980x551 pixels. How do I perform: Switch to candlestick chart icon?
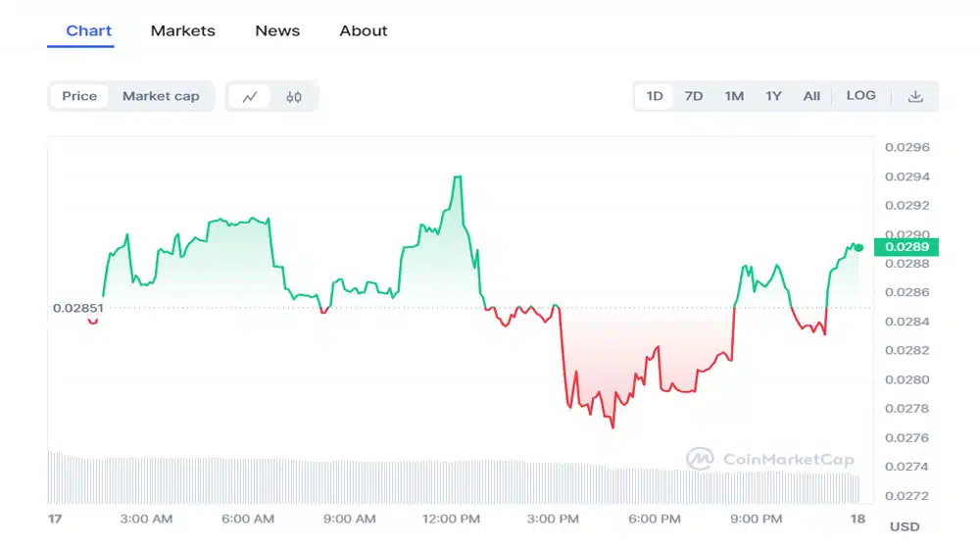coord(294,96)
